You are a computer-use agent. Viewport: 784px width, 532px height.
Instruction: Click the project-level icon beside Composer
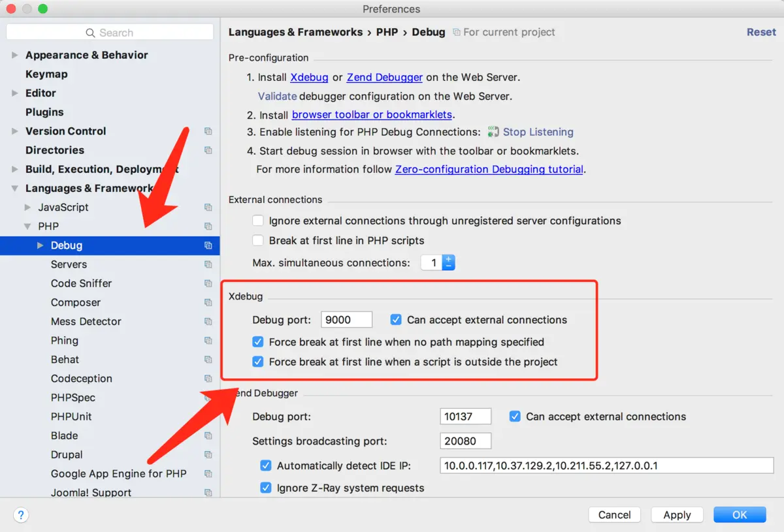tap(208, 303)
